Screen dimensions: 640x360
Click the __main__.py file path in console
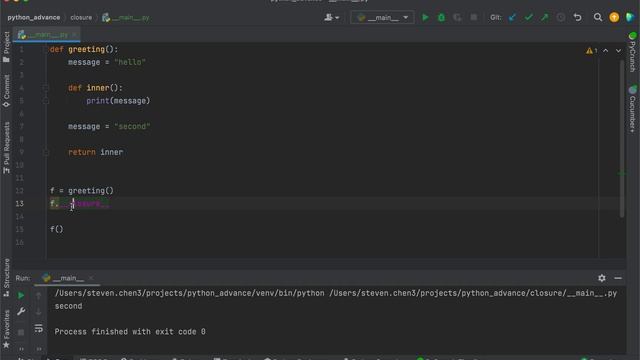[x=473, y=293]
